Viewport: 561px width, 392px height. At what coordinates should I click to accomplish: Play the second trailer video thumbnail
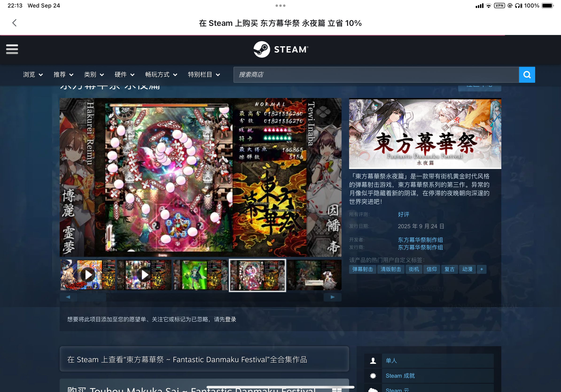pyautogui.click(x=144, y=275)
